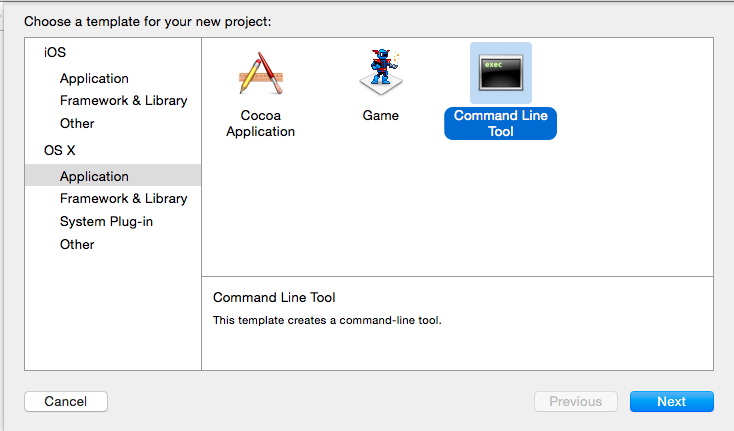Select Application under the OS X section
Viewport: 734px width, 431px height.
(x=113, y=175)
